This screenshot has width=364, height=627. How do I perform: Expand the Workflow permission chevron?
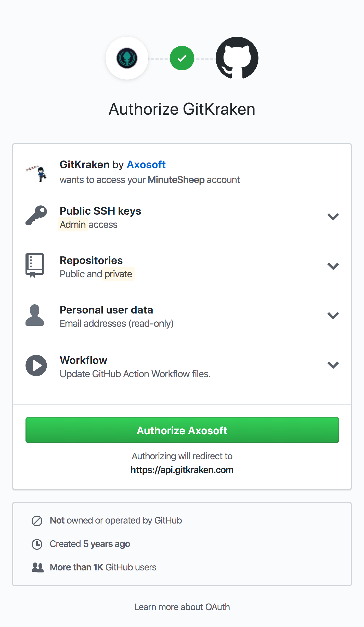[x=333, y=365]
